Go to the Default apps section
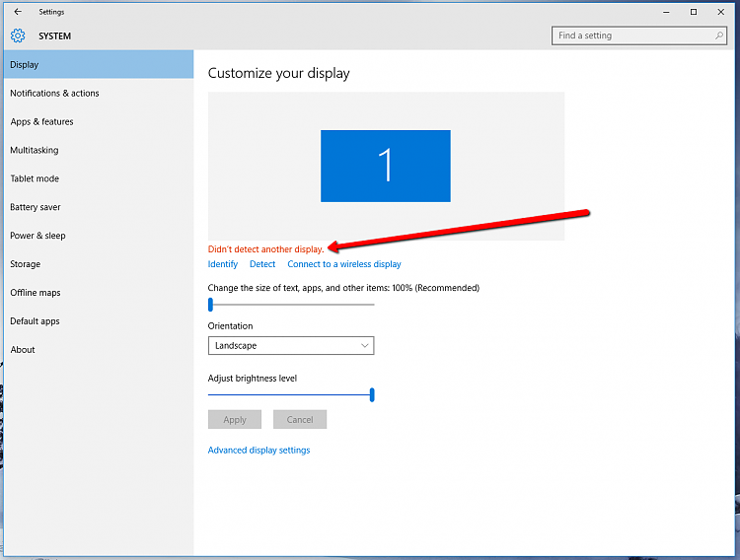 pos(99,321)
